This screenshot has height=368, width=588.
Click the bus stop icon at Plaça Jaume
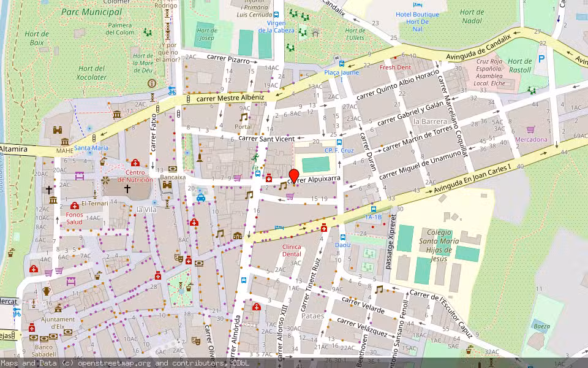coord(342,64)
